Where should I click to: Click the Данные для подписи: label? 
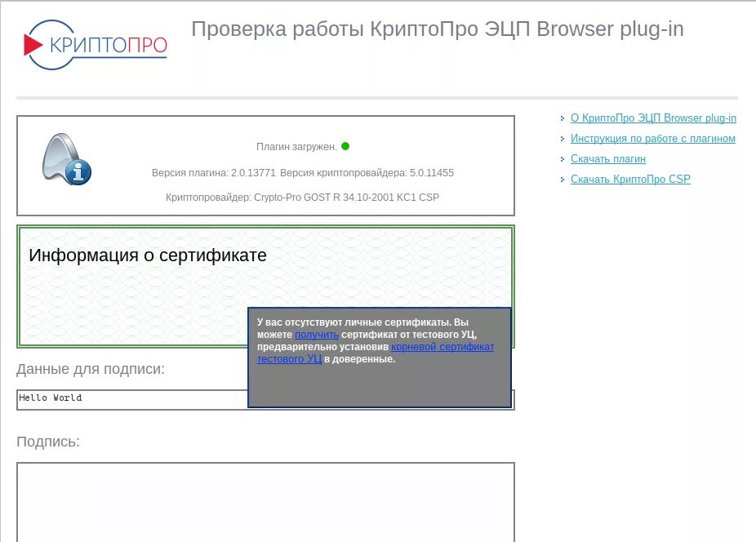tap(91, 369)
